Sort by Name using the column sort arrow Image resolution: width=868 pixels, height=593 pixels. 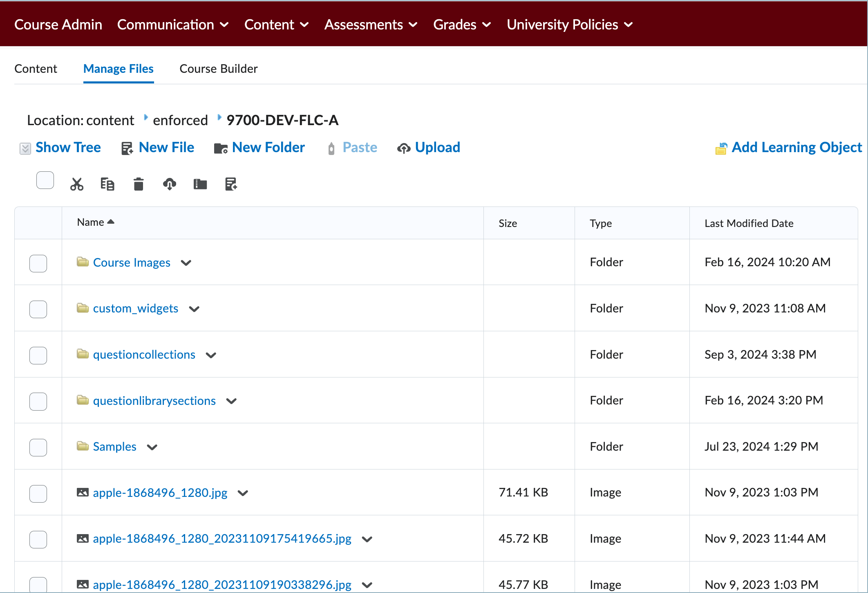(111, 222)
